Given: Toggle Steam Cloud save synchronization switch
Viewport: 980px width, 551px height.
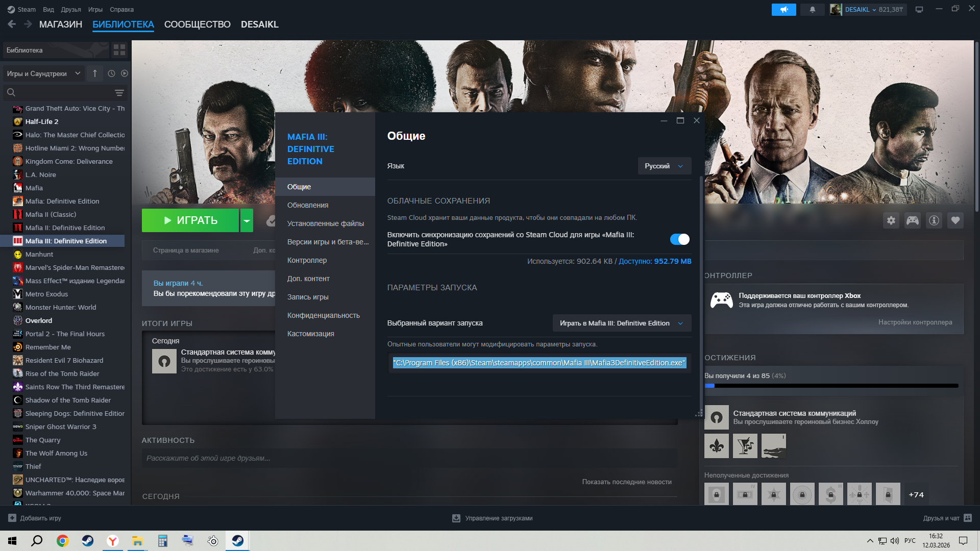Looking at the screenshot, I should pos(679,239).
